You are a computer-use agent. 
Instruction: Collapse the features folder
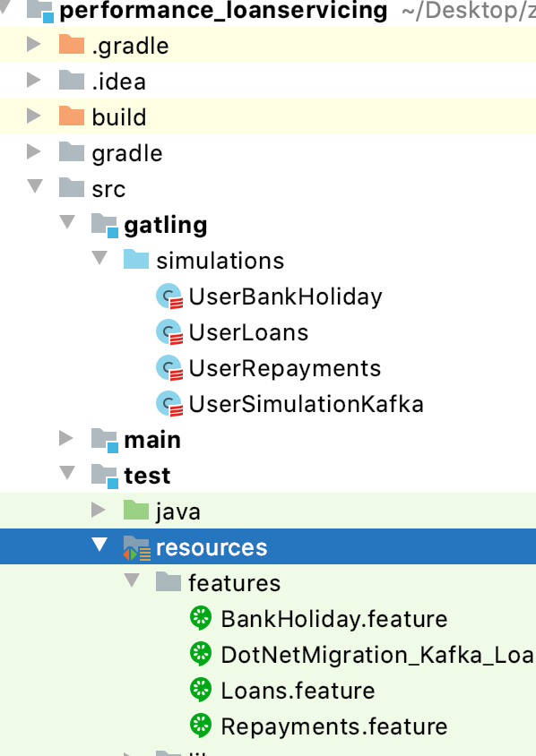132,583
